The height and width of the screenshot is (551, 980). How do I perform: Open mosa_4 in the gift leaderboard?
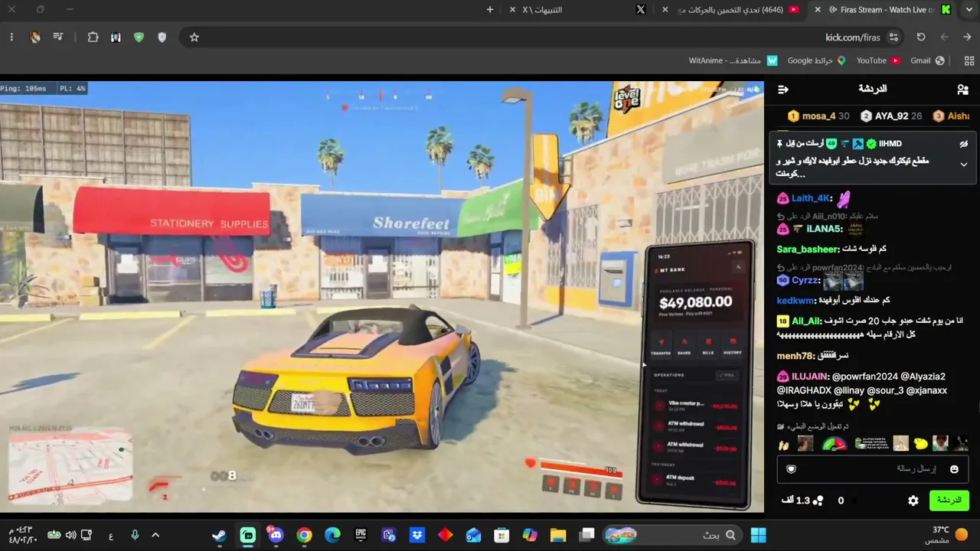tap(818, 116)
